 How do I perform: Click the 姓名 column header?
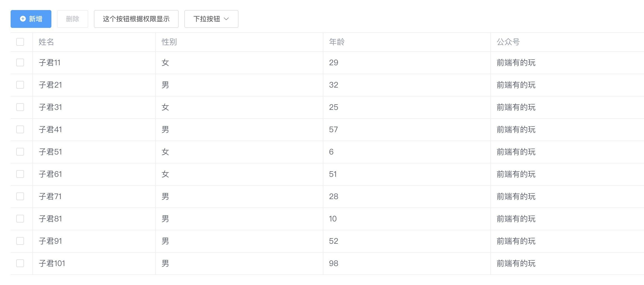coord(46,42)
